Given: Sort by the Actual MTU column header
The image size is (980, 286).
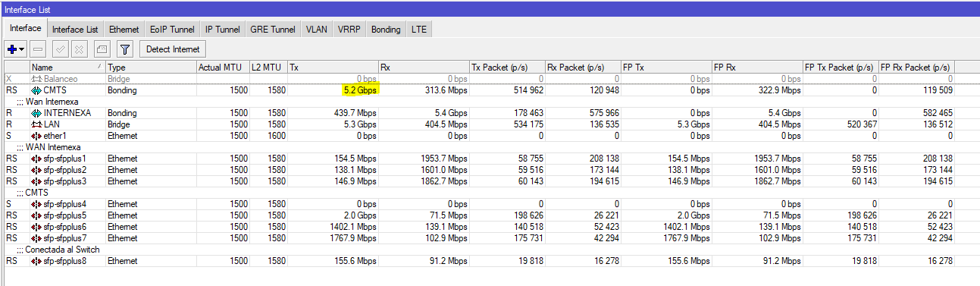Looking at the screenshot, I should 222,68.
